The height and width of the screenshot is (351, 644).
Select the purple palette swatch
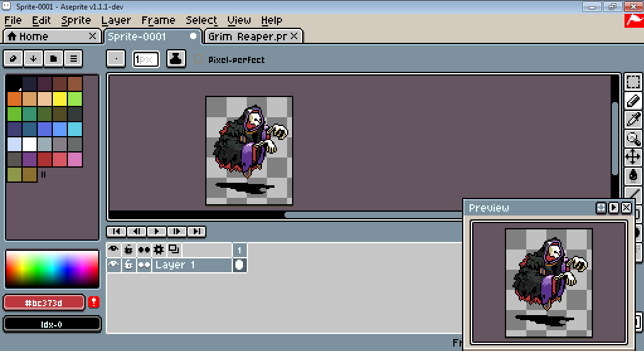click(30, 159)
